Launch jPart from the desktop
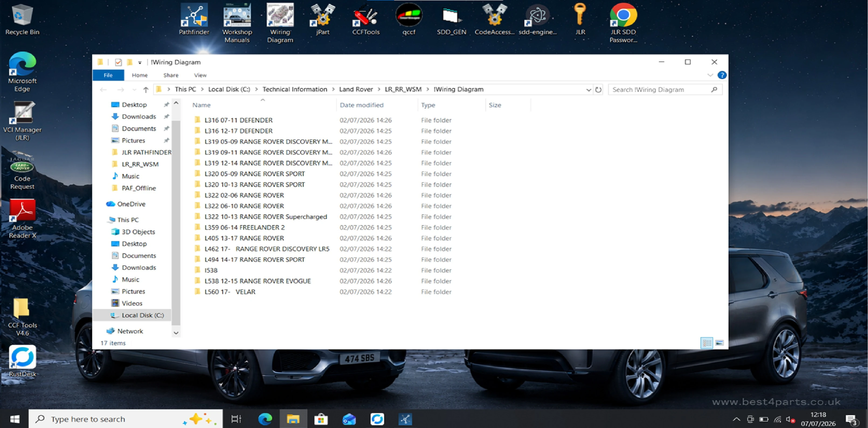This screenshot has width=868, height=428. tap(323, 20)
